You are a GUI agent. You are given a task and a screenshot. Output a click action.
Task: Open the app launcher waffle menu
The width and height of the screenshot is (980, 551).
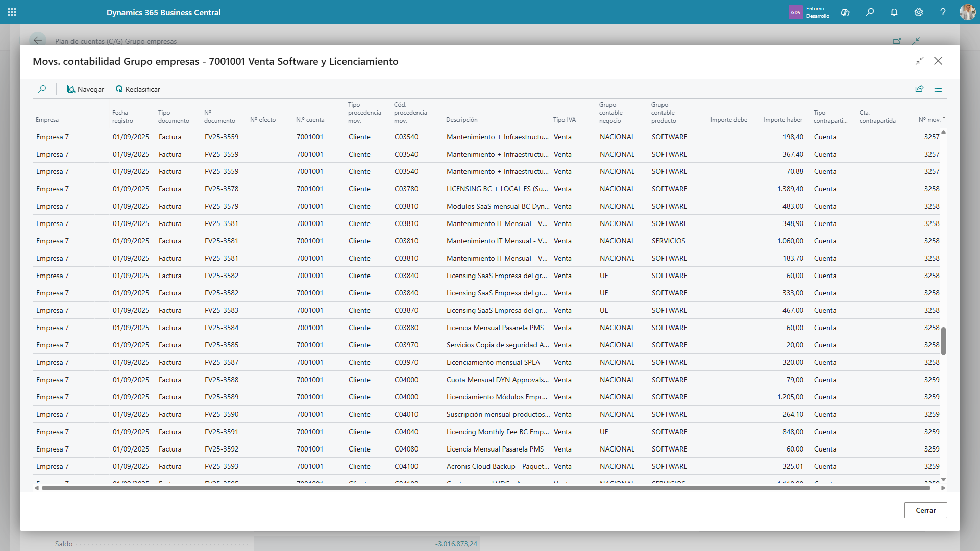12,12
